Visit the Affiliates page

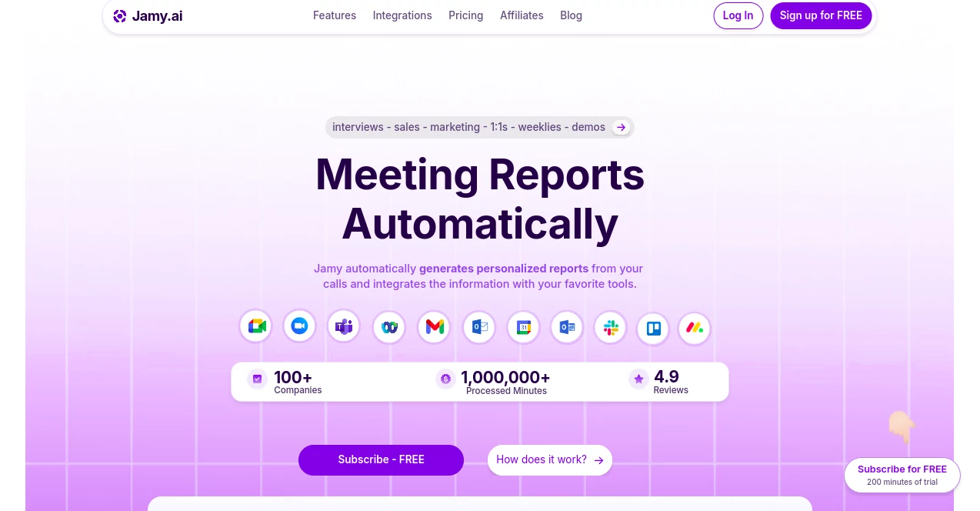coord(522,15)
